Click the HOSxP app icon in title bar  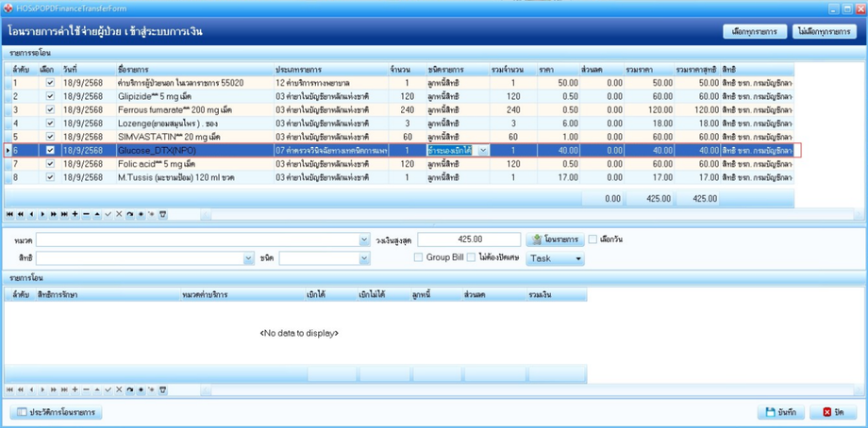8,8
